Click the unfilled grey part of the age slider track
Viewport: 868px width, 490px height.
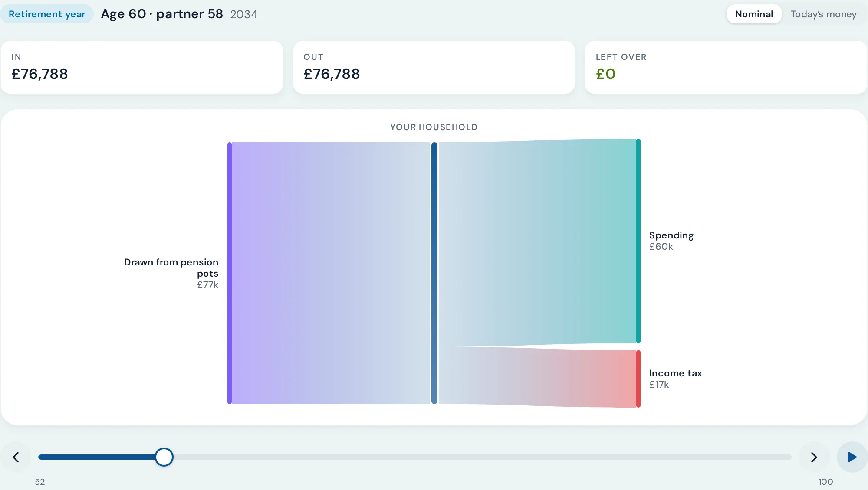[482, 457]
